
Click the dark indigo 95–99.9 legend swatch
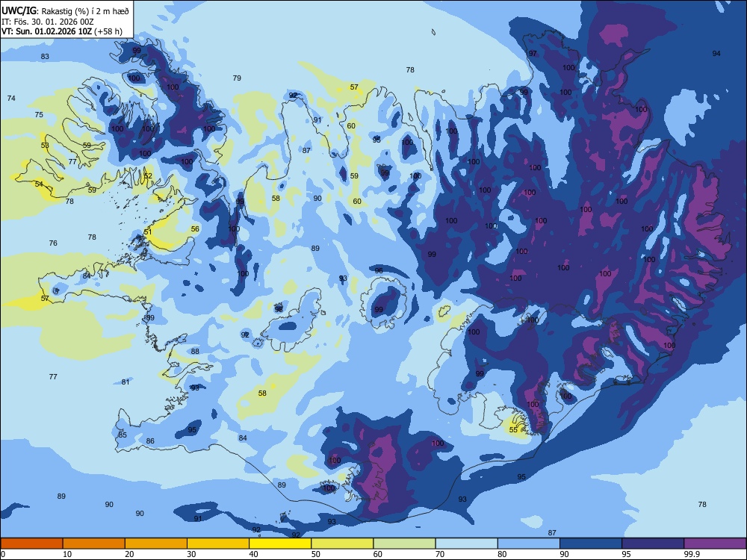click(x=653, y=544)
